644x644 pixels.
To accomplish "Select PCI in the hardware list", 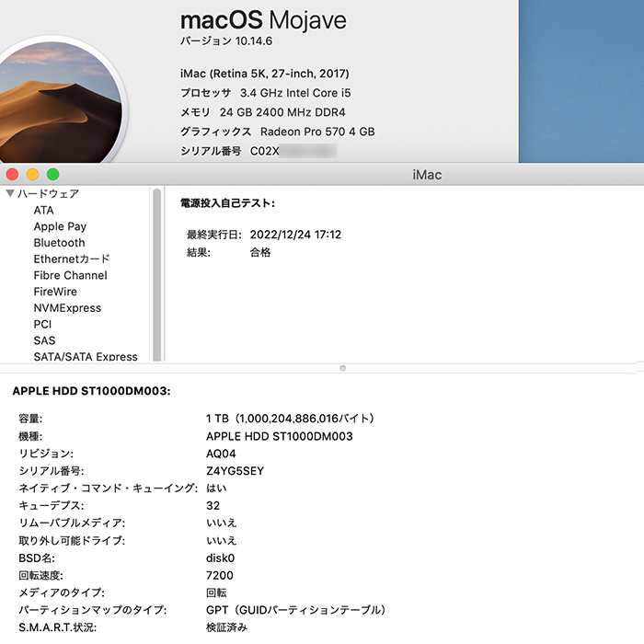I will click(x=42, y=325).
